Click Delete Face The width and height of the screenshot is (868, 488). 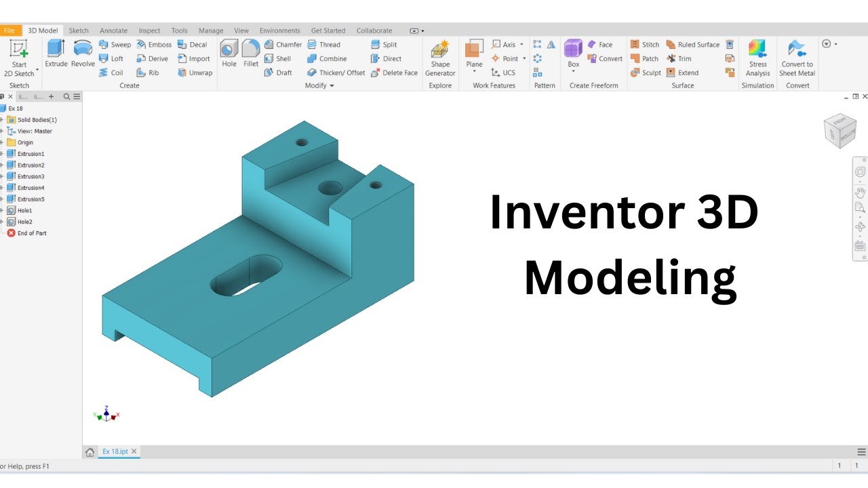click(394, 73)
